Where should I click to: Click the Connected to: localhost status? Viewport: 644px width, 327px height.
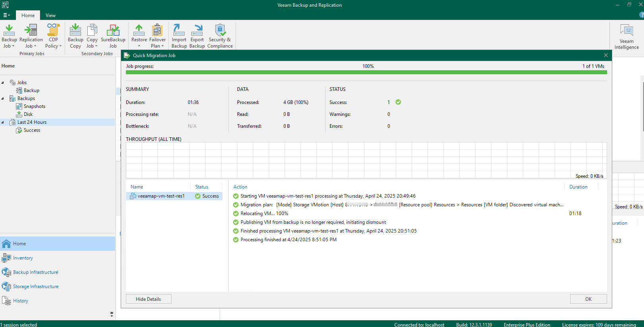[419, 325]
